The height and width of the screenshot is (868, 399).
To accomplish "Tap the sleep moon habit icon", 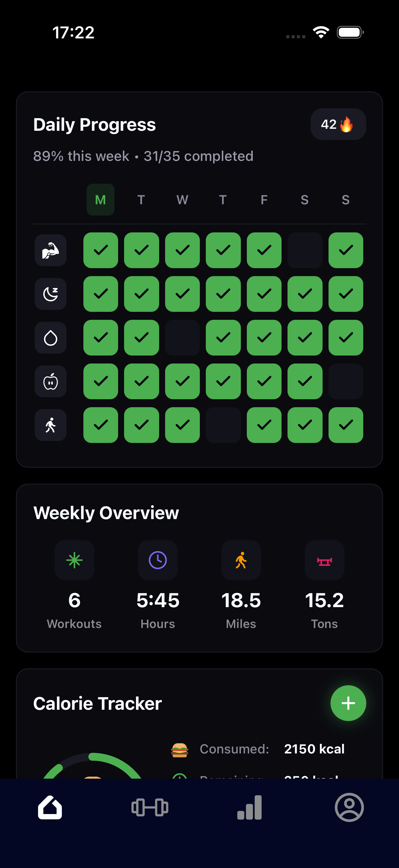I will click(51, 294).
